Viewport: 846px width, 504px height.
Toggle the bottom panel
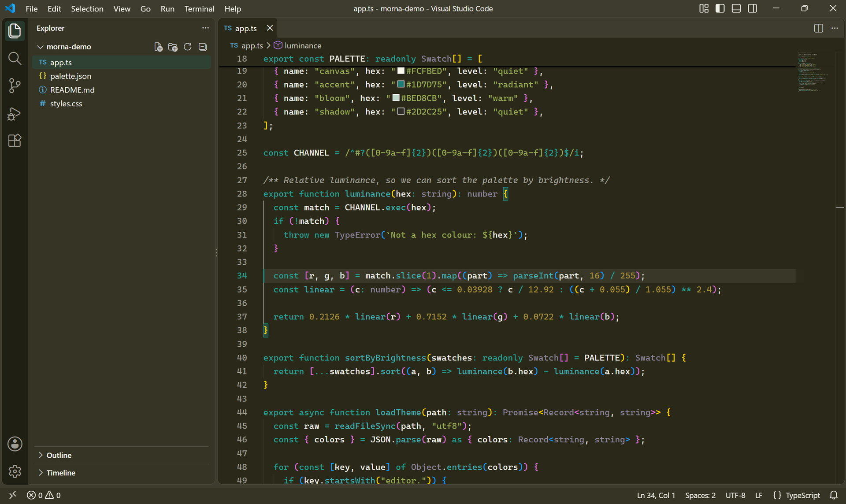[x=736, y=8]
